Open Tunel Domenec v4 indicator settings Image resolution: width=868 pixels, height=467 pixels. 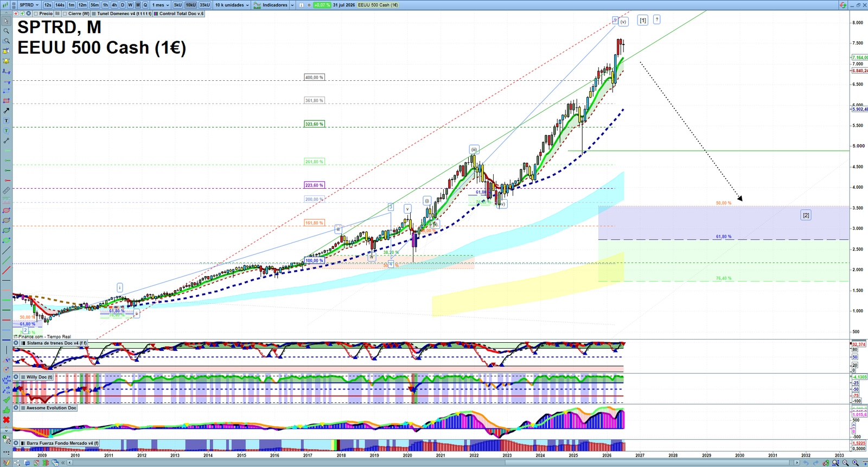pyautogui.click(x=122, y=14)
